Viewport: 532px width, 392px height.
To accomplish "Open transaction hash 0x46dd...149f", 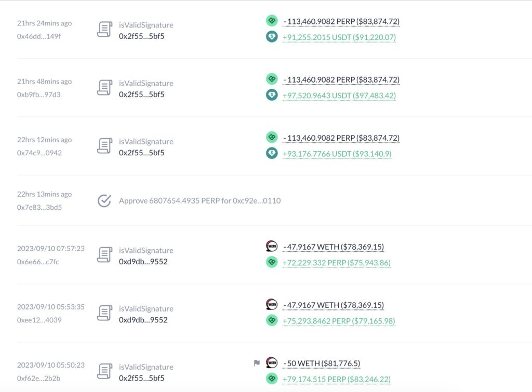I will (x=38, y=36).
